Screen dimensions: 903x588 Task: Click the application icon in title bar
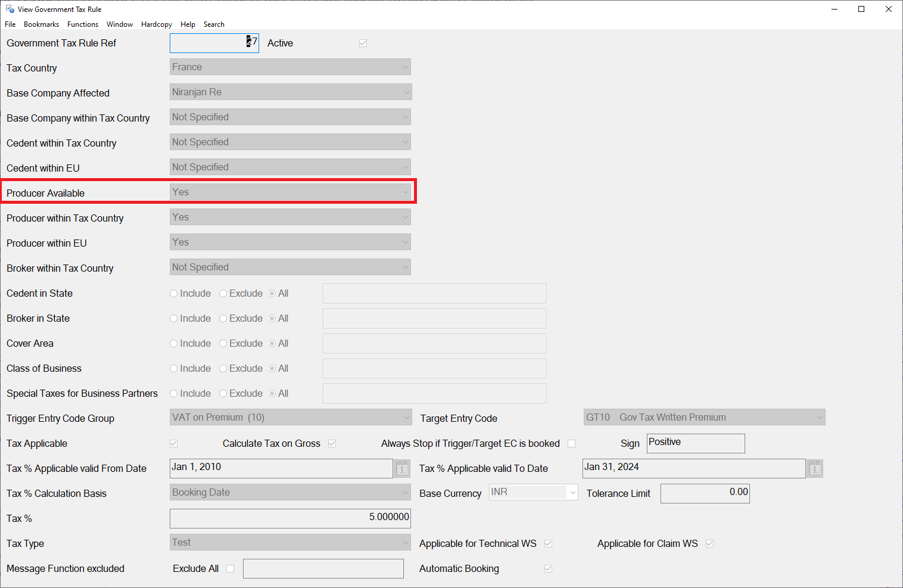(x=10, y=9)
